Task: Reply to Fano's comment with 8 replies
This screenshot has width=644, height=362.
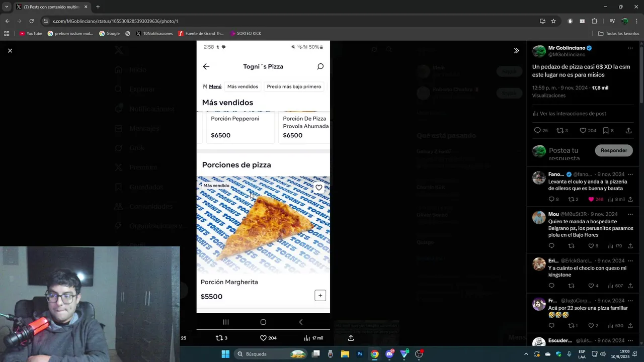Action: coord(551,200)
